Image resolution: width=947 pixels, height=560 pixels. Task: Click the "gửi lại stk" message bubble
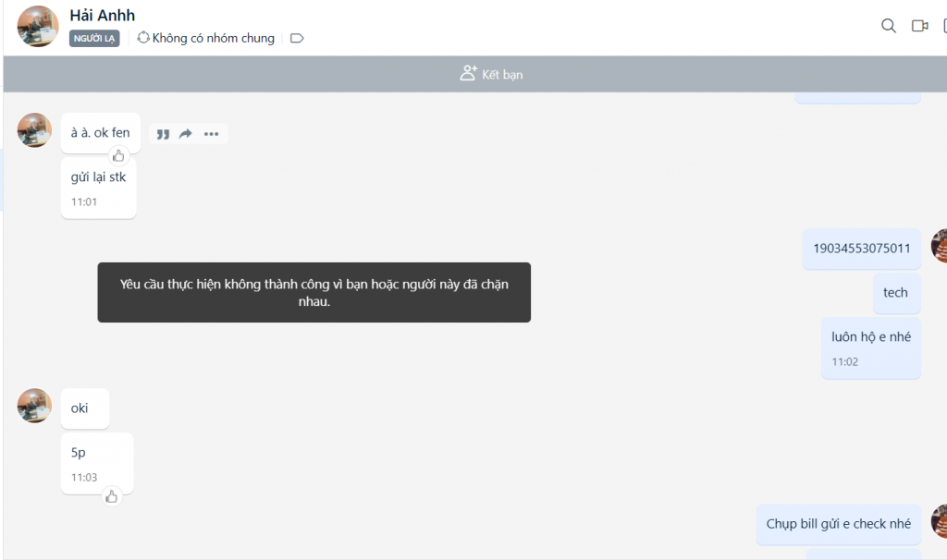coord(98,177)
